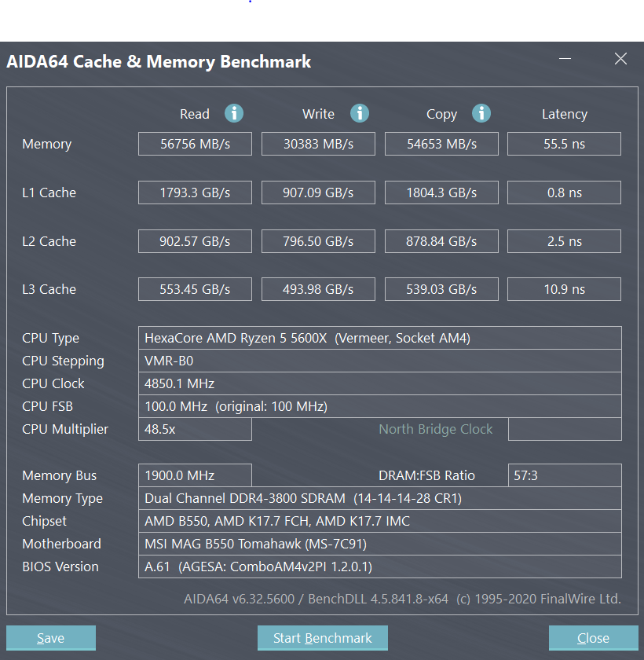Click Start Benchmark button
This screenshot has height=660, width=644.
323,638
